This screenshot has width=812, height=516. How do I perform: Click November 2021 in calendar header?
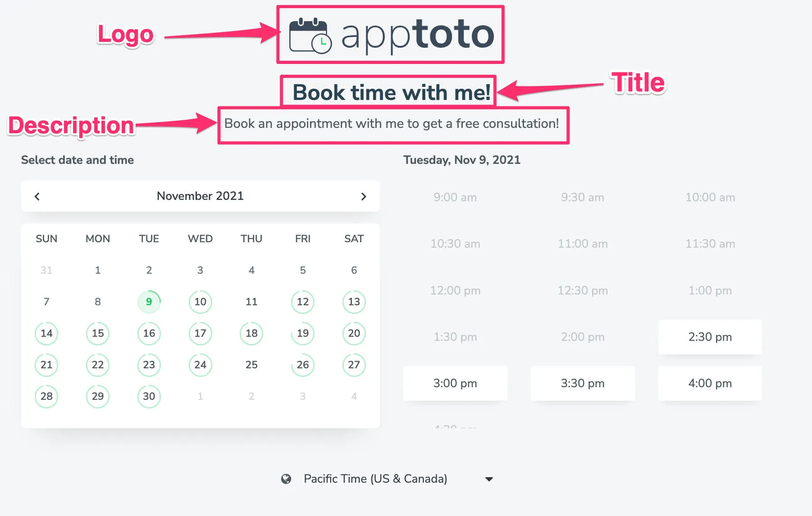200,196
